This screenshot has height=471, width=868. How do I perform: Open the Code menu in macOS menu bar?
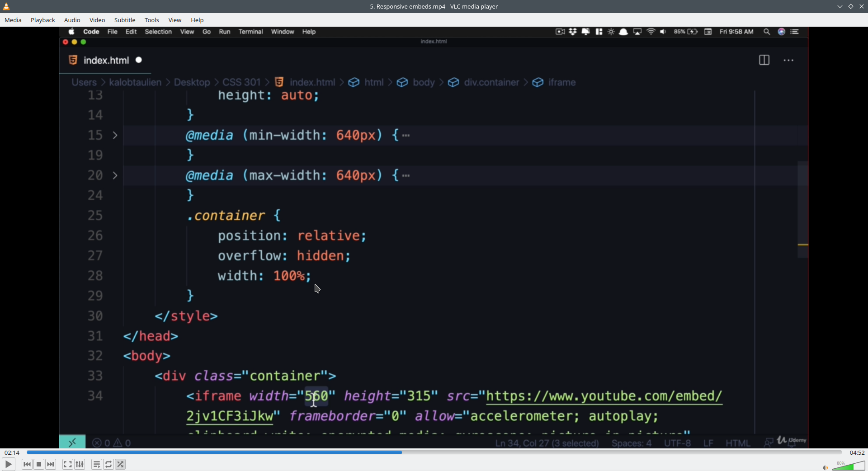coord(91,32)
